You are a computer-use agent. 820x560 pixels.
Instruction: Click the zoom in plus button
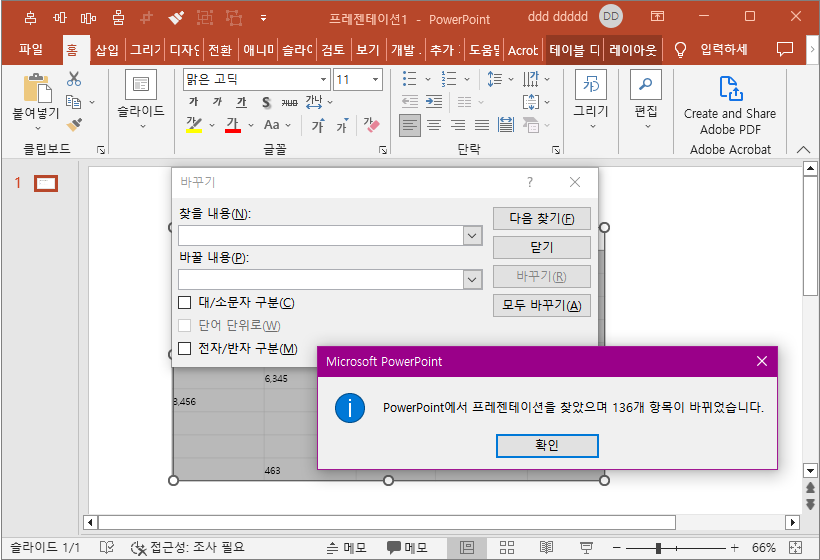(x=735, y=547)
